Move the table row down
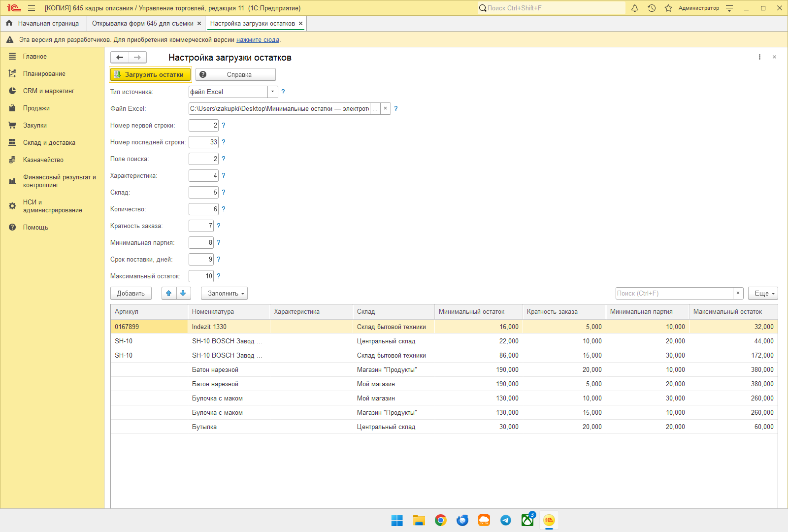Screen dimensions: 788x532 (183, 293)
